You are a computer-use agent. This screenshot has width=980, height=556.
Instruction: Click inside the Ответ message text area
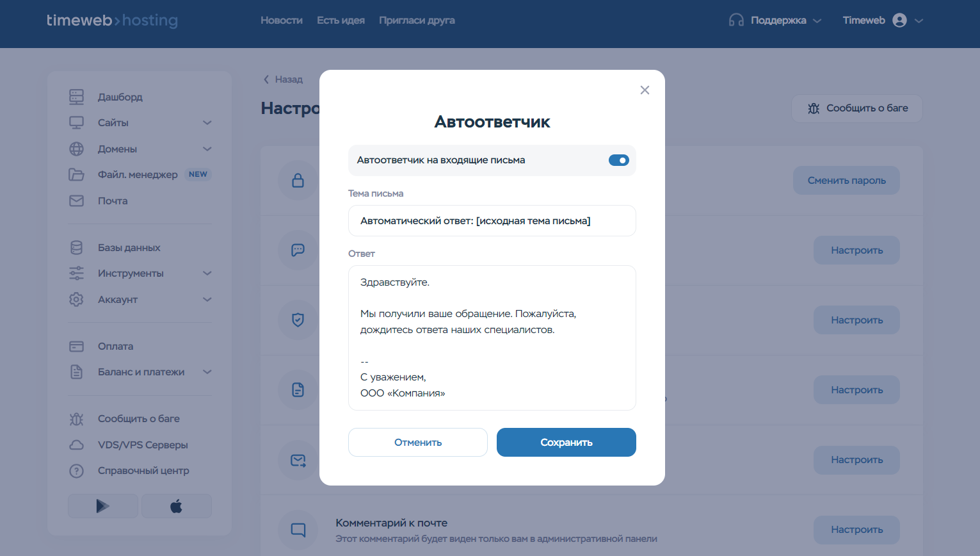(492, 338)
